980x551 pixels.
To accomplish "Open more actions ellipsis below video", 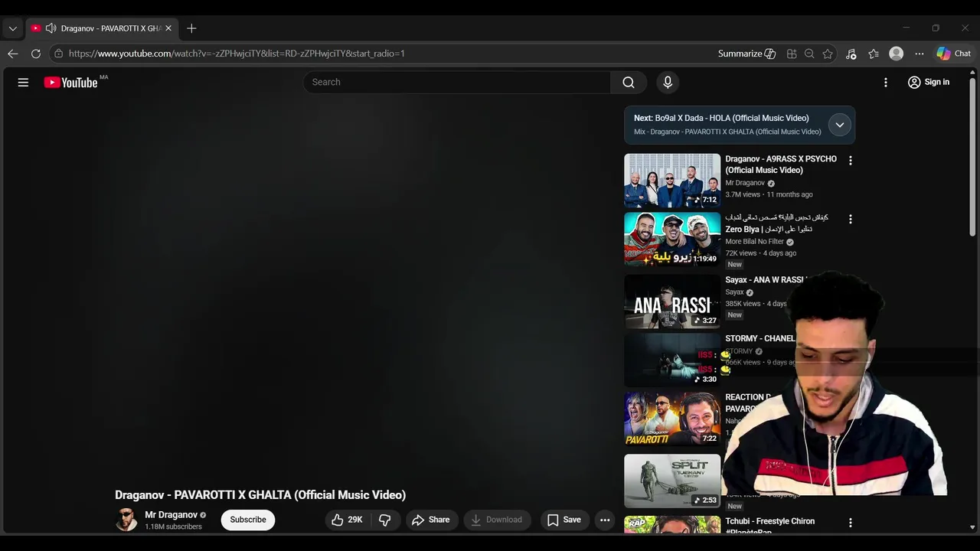I will tap(605, 520).
